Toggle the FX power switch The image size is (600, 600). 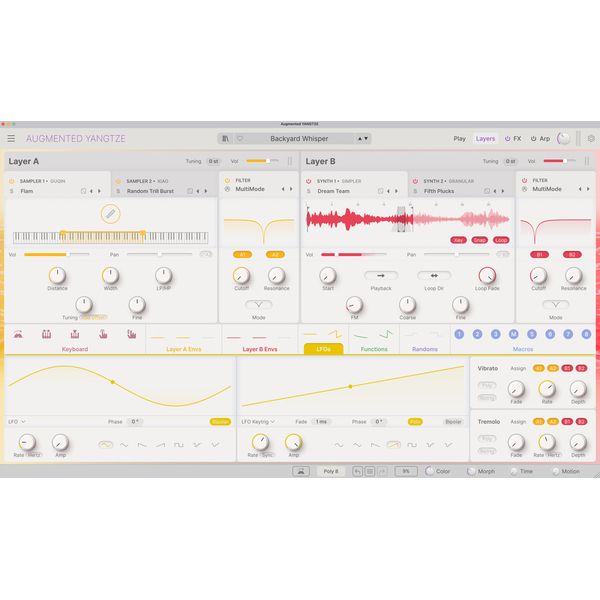pyautogui.click(x=507, y=139)
